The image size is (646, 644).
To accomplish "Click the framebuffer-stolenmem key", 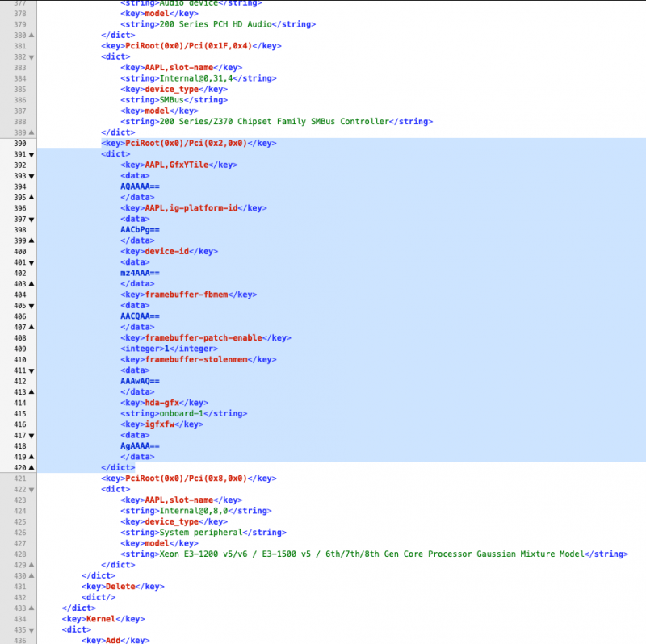I will [198, 359].
